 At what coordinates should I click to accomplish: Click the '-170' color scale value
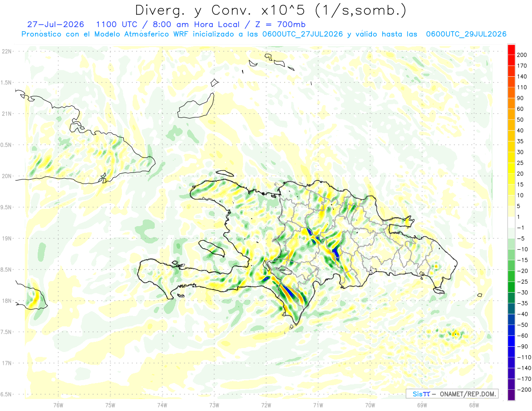tap(524, 379)
